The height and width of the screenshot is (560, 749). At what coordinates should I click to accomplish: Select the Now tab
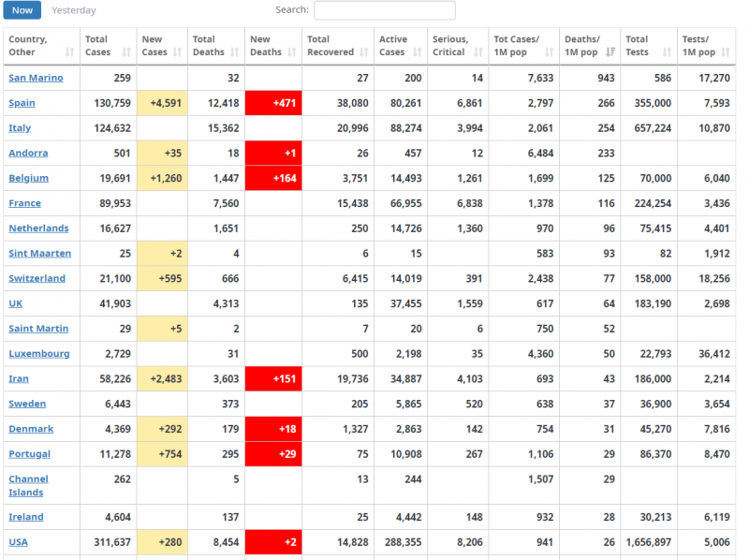pyautogui.click(x=22, y=10)
